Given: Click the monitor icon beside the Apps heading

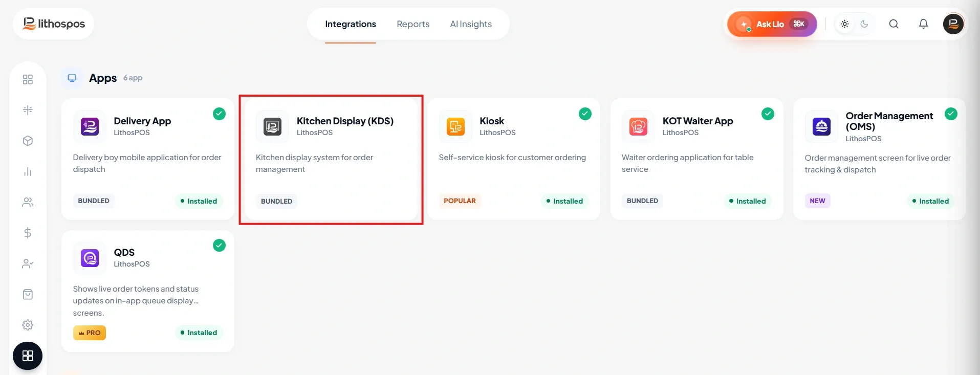Looking at the screenshot, I should pos(72,78).
